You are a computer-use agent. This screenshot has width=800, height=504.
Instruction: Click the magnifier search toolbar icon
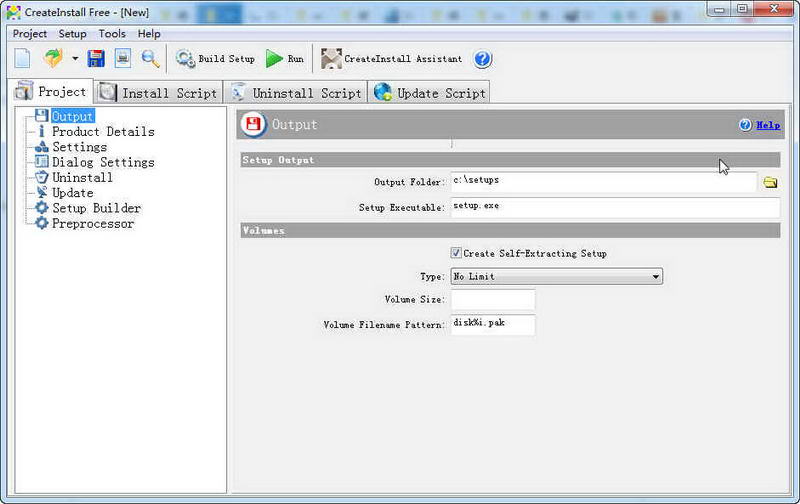coord(150,59)
